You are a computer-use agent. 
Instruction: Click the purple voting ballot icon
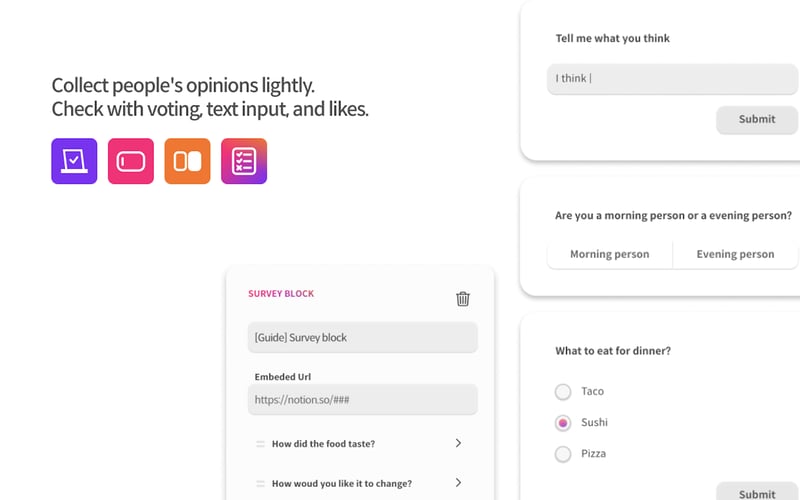tap(74, 161)
